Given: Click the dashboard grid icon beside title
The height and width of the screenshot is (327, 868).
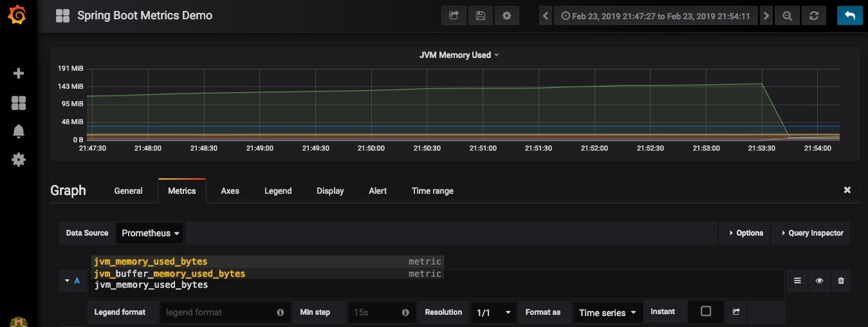Looking at the screenshot, I should 62,16.
